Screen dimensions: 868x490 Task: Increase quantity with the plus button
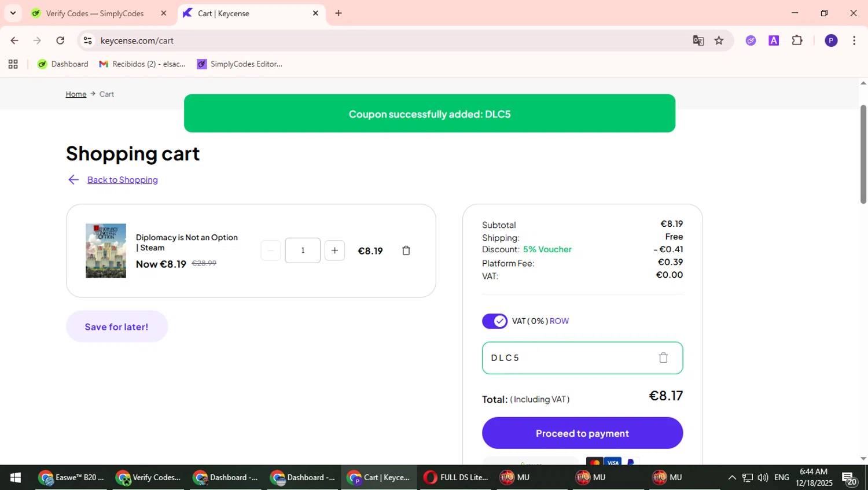(334, 250)
